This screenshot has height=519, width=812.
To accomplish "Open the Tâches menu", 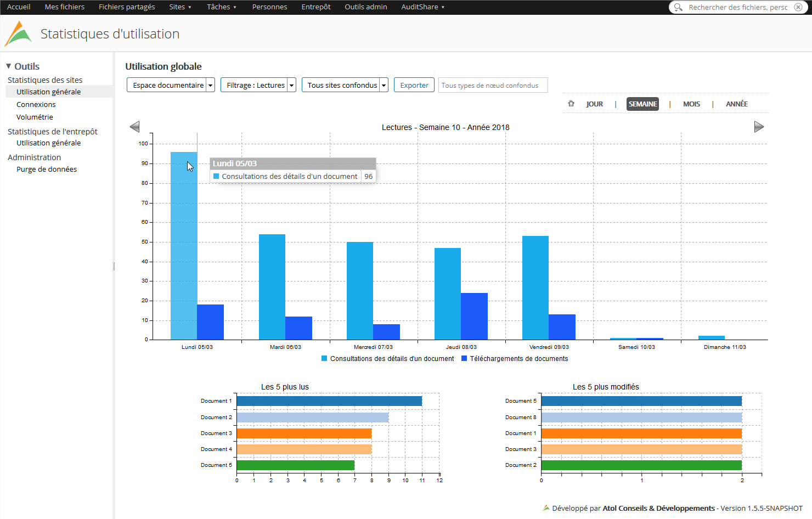I will pos(222,7).
